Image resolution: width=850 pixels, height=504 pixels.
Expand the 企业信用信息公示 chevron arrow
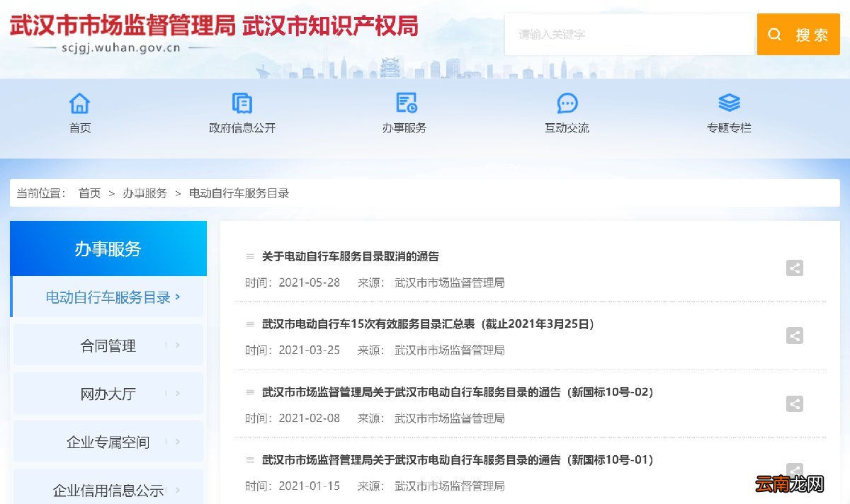click(x=177, y=490)
